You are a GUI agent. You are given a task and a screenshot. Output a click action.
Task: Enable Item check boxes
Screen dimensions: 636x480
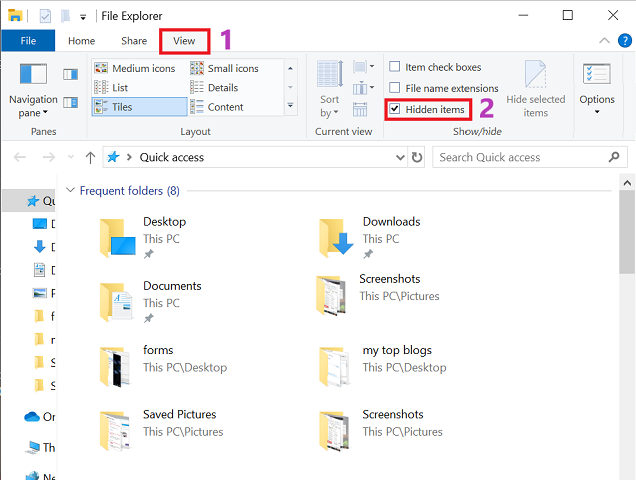(x=395, y=67)
